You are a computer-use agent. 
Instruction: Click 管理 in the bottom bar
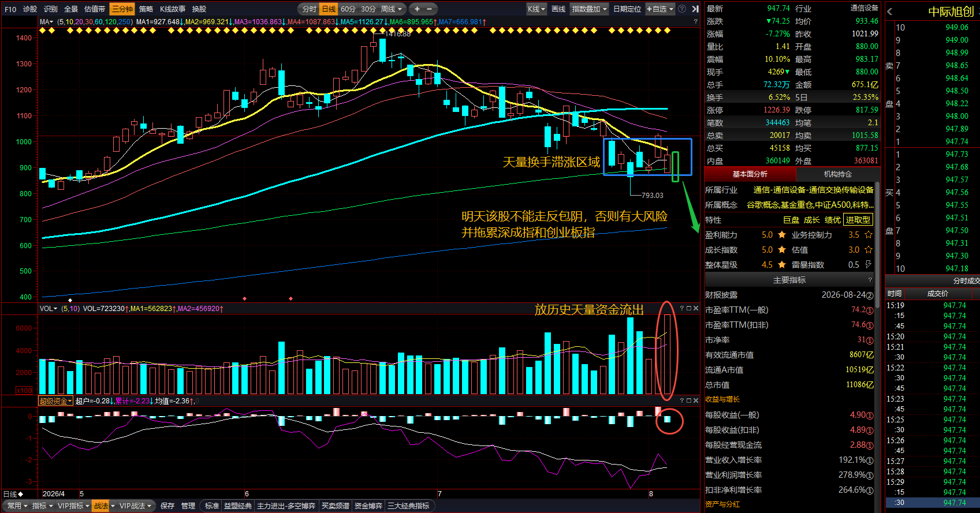point(188,506)
